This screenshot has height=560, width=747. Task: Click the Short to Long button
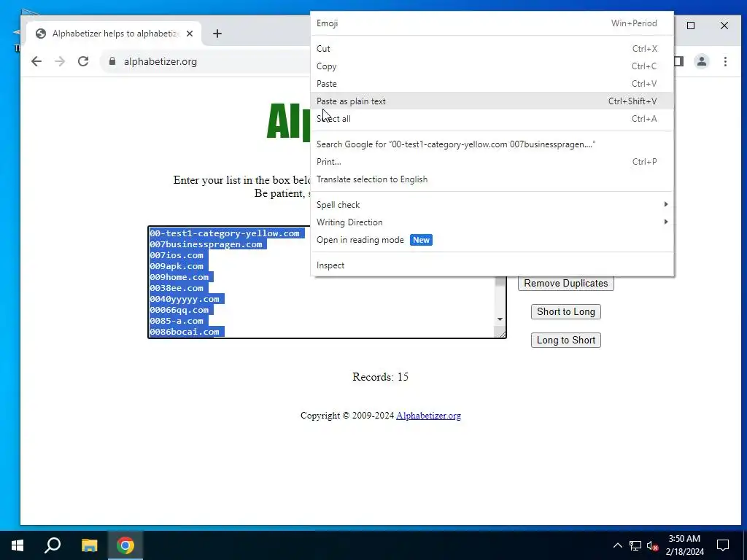[565, 312]
